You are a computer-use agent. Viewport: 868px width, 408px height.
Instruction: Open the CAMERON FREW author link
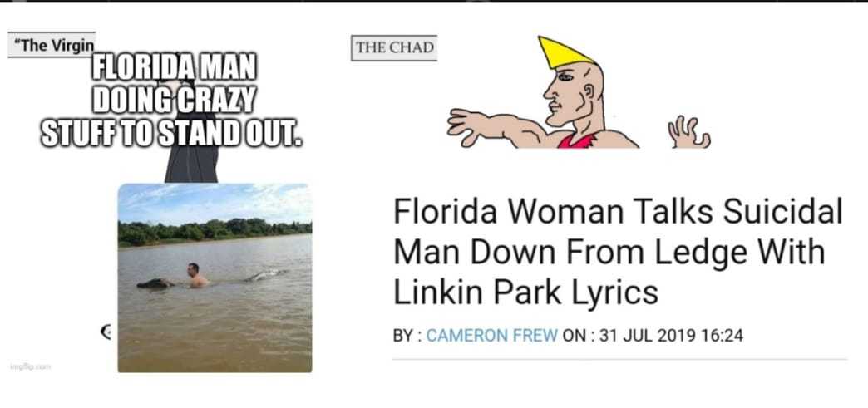point(492,336)
